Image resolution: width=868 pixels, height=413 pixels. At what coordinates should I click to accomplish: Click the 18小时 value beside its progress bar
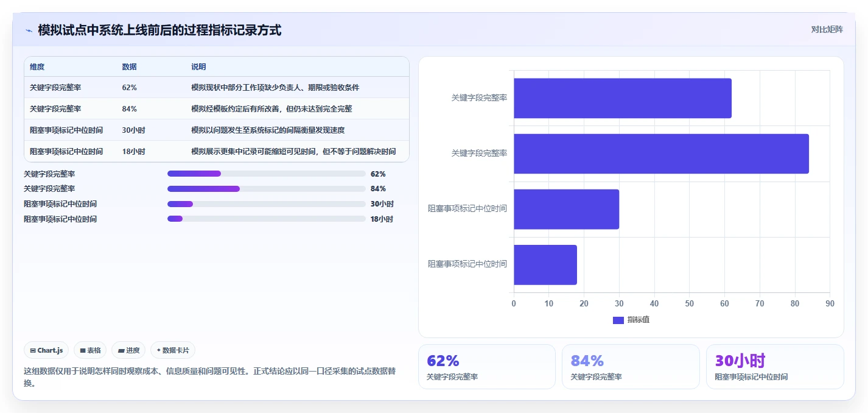[x=382, y=219]
